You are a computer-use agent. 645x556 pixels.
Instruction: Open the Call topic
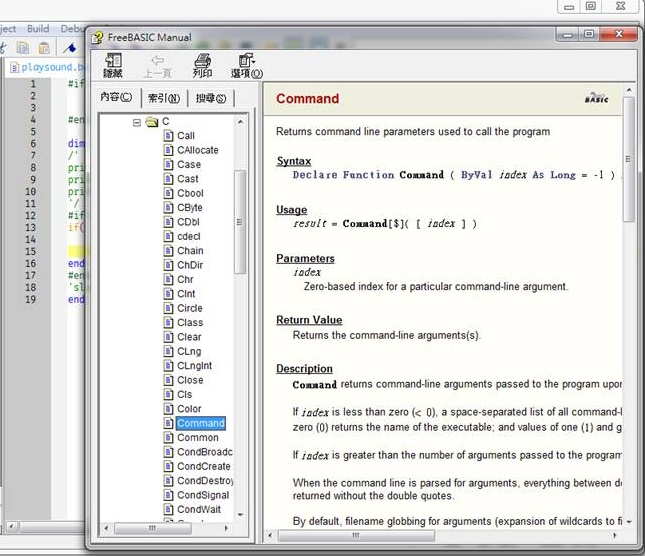click(x=186, y=136)
